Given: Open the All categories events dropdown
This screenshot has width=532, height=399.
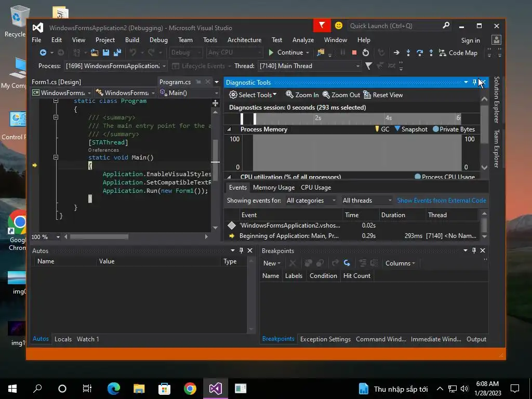Looking at the screenshot, I should [311, 201].
